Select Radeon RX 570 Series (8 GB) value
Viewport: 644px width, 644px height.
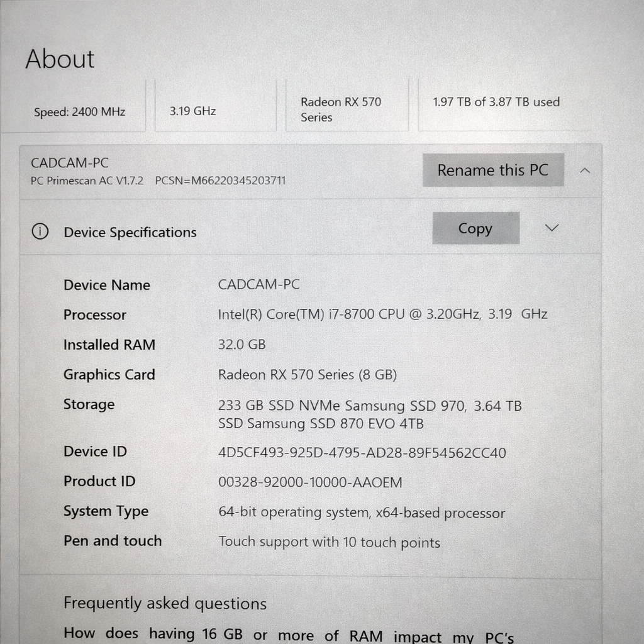pyautogui.click(x=307, y=375)
